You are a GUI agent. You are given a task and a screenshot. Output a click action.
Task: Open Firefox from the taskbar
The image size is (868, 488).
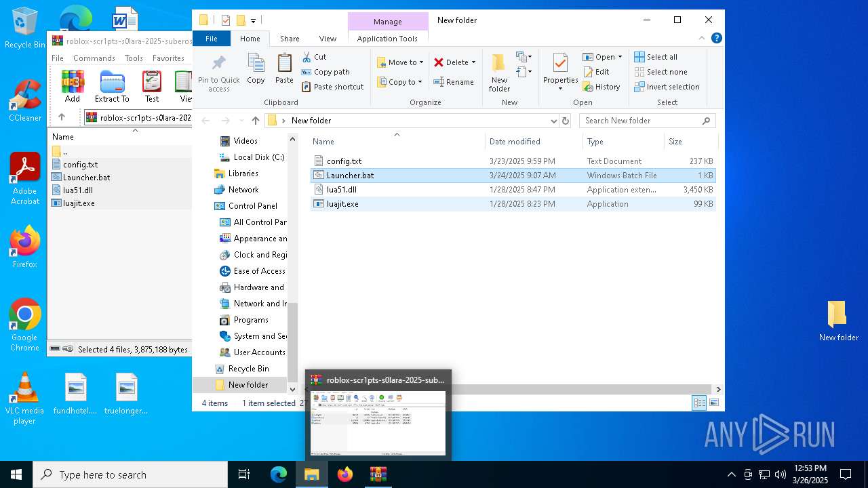pyautogui.click(x=345, y=474)
